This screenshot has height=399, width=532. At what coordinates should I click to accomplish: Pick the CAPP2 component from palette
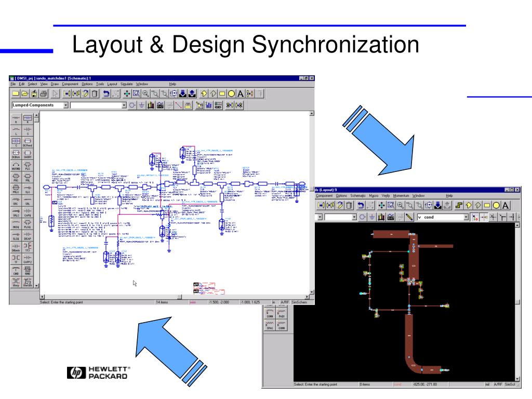[28, 259]
